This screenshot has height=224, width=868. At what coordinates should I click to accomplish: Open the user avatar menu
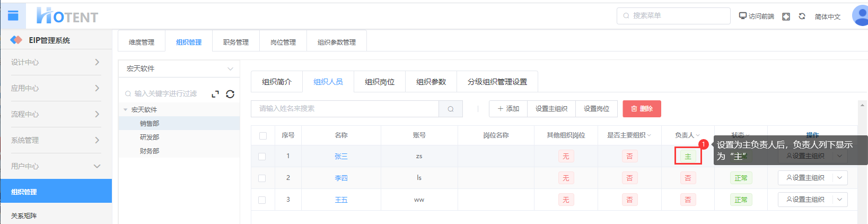pyautogui.click(x=860, y=15)
